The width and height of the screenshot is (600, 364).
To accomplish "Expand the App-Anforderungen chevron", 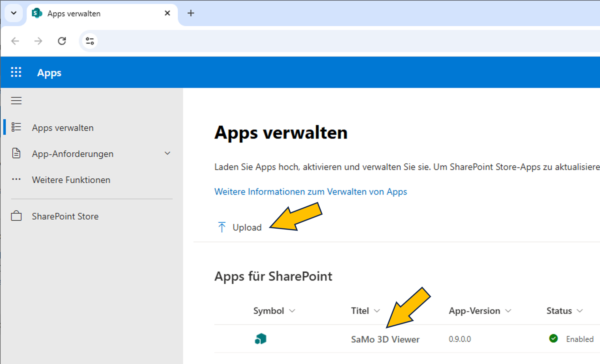I will (168, 153).
